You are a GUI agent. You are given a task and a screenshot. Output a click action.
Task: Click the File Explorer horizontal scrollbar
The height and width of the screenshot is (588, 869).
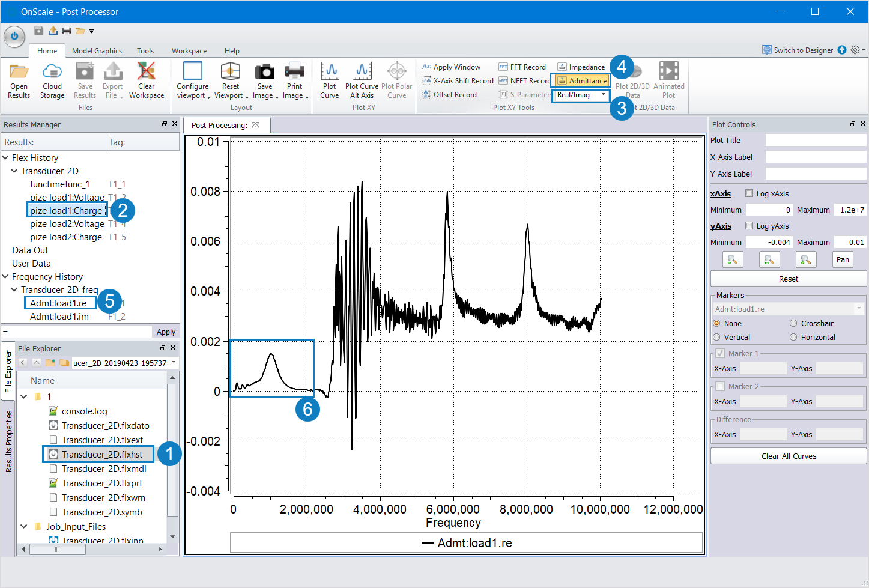(x=58, y=549)
